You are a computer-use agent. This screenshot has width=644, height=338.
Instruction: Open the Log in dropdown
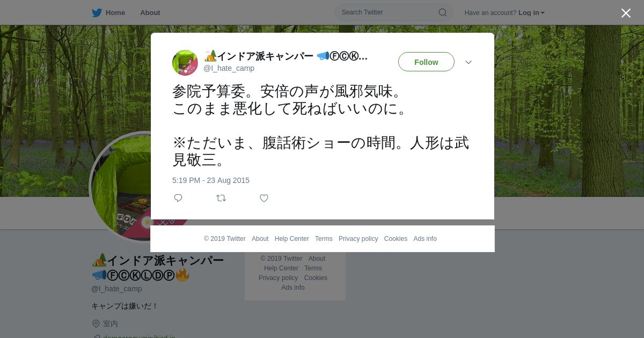531,13
